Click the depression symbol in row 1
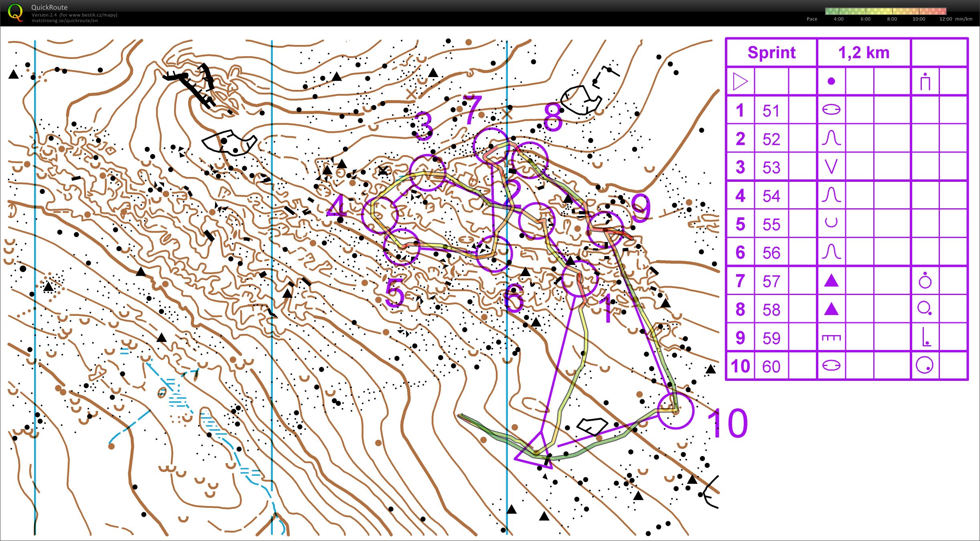This screenshot has width=980, height=541. pos(831,110)
